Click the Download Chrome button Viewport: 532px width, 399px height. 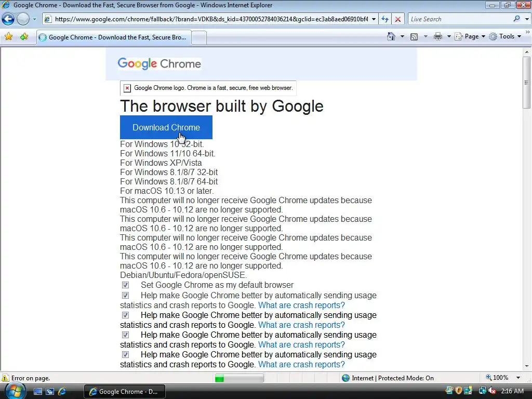coord(166,127)
